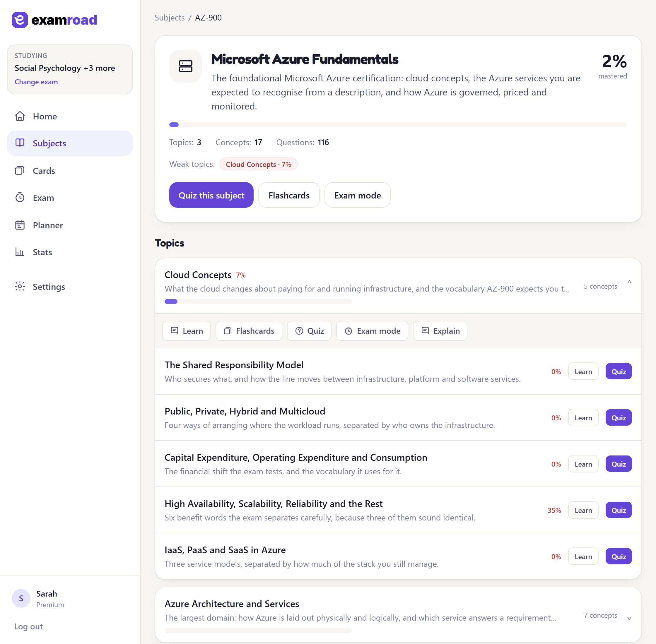
Task: Click the Studying exam selector card
Action: (x=70, y=69)
